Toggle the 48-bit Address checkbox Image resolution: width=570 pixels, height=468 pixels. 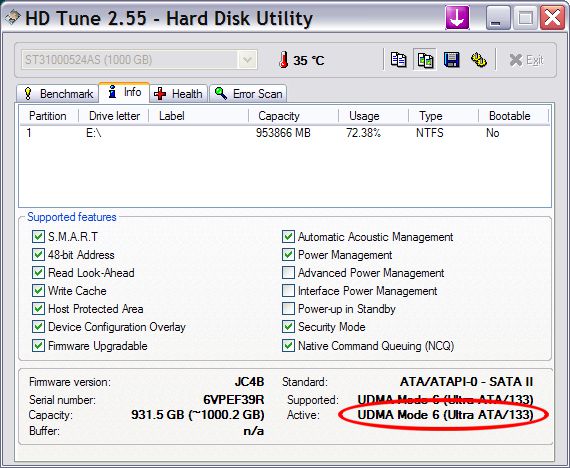pyautogui.click(x=38, y=255)
